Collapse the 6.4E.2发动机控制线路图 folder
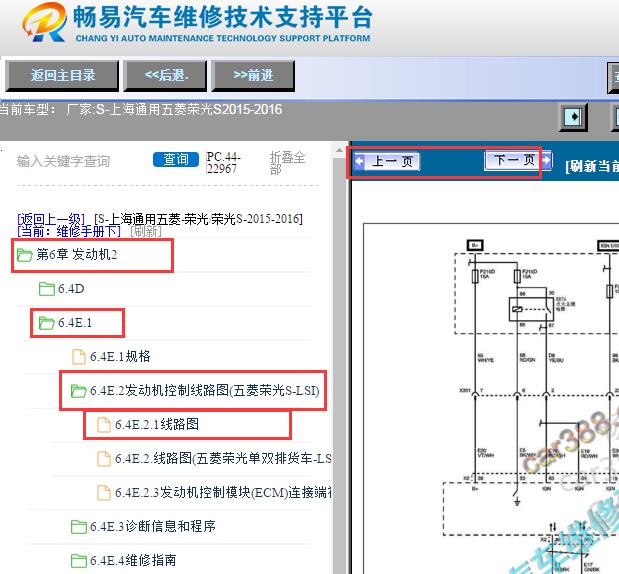Image resolution: width=619 pixels, height=574 pixels. click(204, 390)
